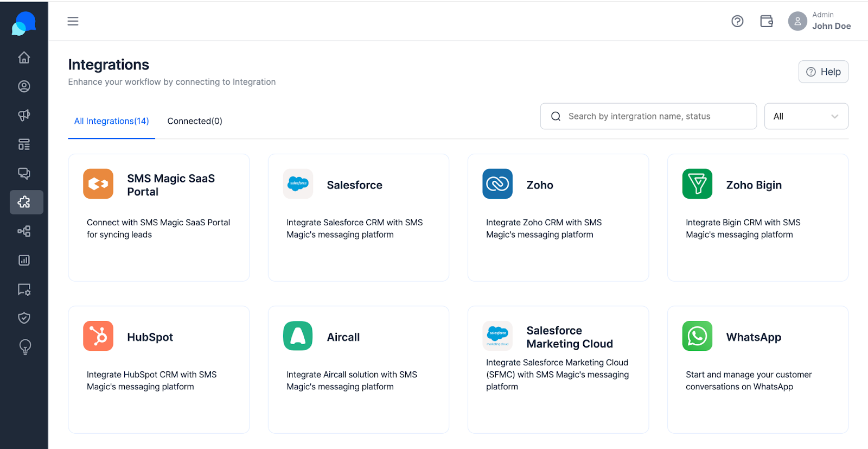The image size is (868, 449).
Task: Click the search by integration name field
Action: click(648, 116)
